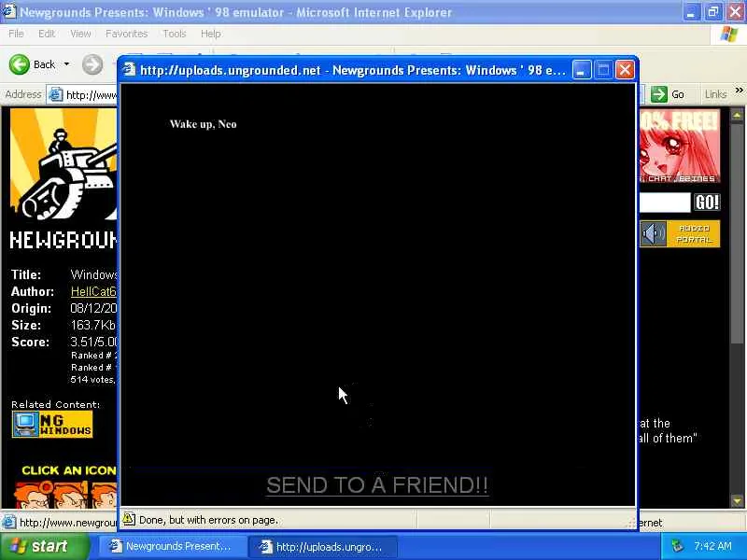Switch to Newgrounds Present taskbar button
This screenshot has height=560, width=747.
(171, 546)
